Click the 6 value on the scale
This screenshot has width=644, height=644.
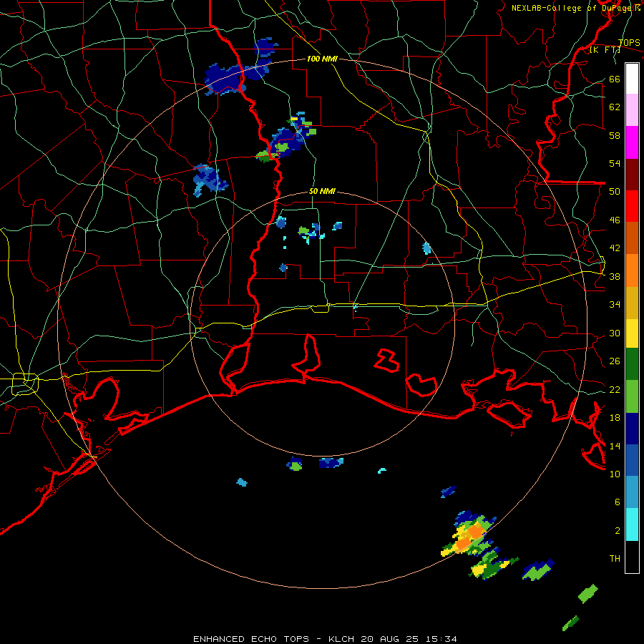click(x=617, y=502)
